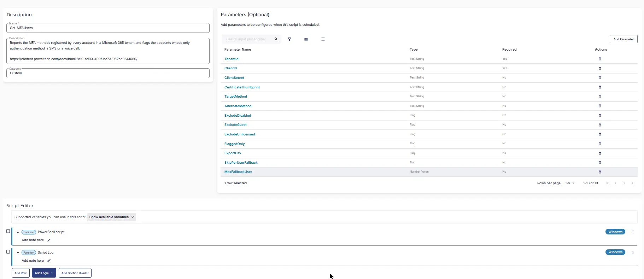Screen dimensions: 644x279
Task: Open the three-dot menu for PowerShell script
Action: click(x=633, y=232)
